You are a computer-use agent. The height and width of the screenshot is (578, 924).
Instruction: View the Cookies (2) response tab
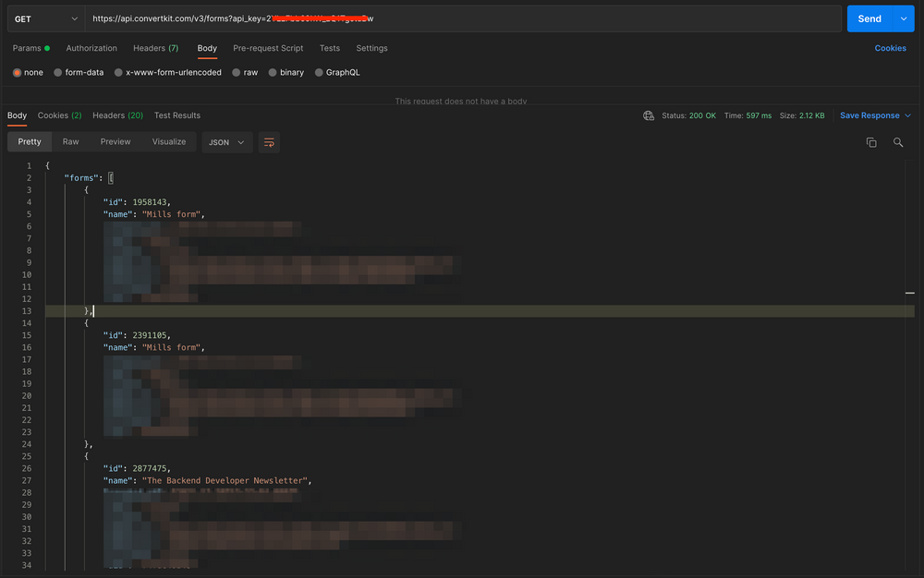58,115
